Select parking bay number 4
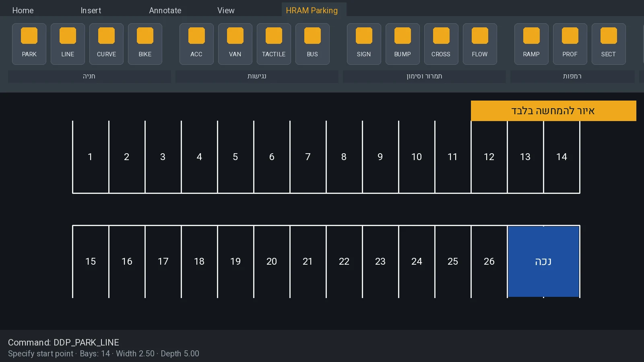This screenshot has height=362, width=644. tap(199, 157)
